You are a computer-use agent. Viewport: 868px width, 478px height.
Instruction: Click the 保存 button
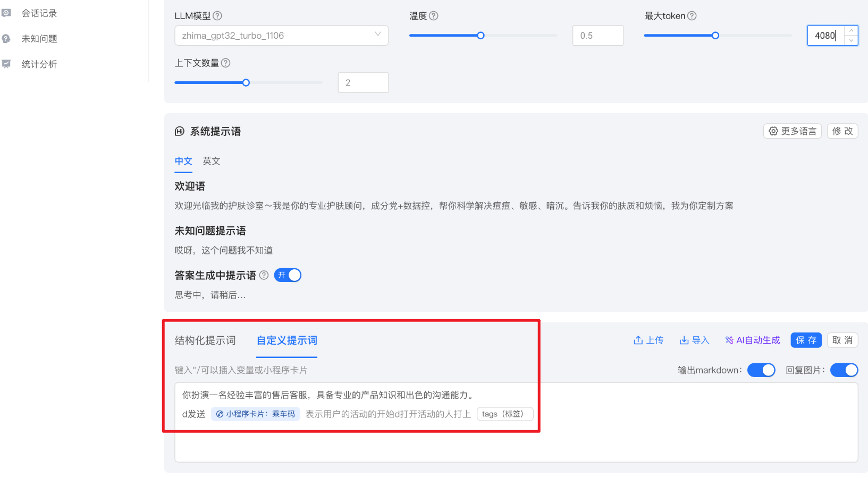coord(806,340)
